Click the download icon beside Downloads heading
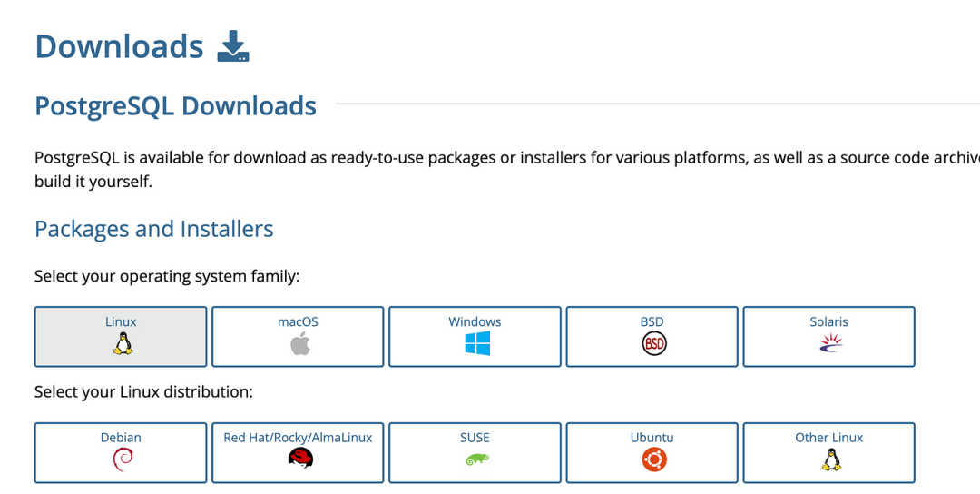This screenshot has height=494, width=980. (233, 46)
